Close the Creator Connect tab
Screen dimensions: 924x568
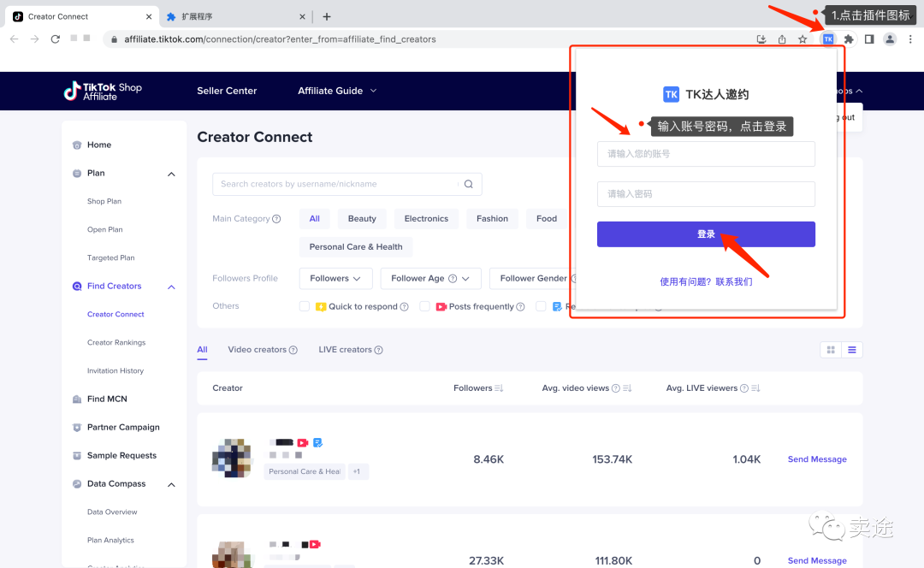pos(149,16)
